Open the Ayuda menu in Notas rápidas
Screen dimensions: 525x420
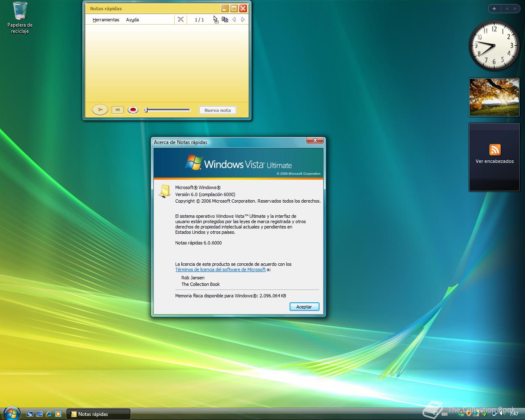point(132,20)
